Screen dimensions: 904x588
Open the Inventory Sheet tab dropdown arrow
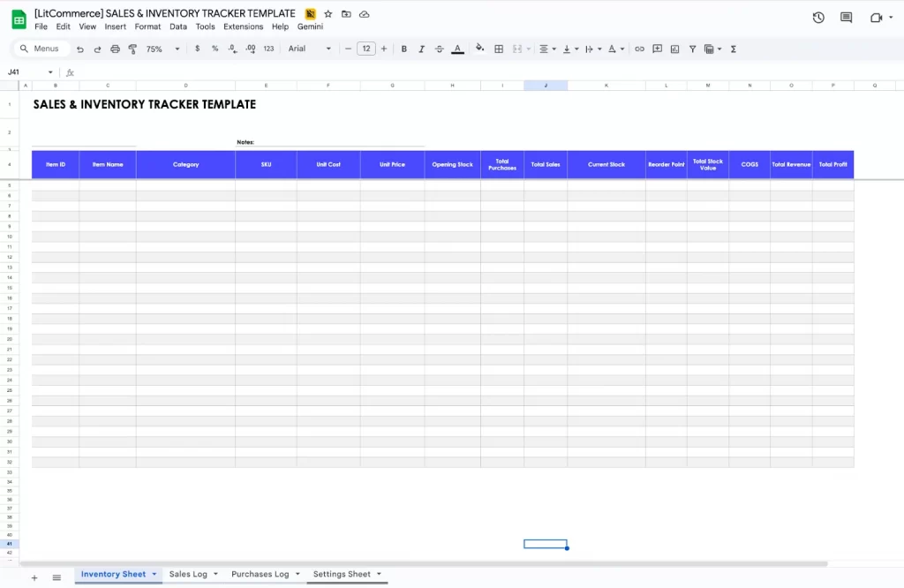point(155,574)
